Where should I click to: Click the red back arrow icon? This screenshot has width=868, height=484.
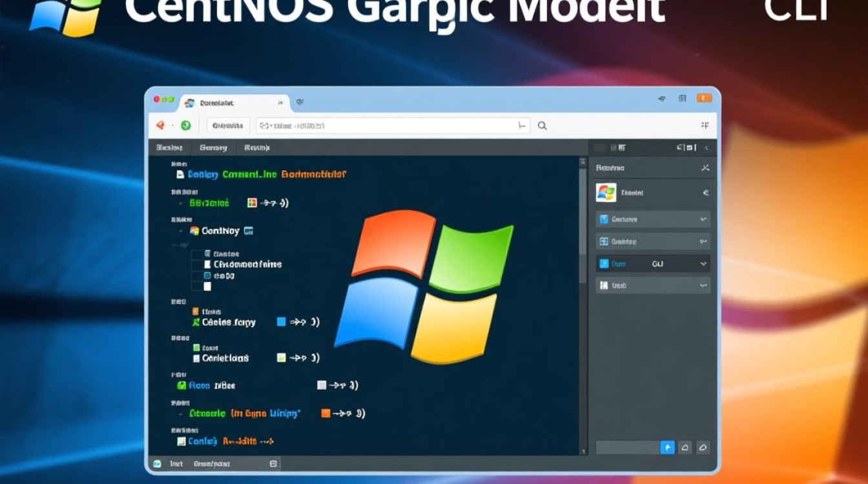tap(161, 126)
